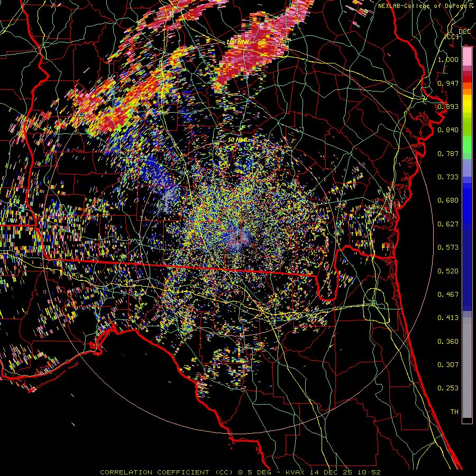This screenshot has height=476, width=476.
Task: Click the 0.947 legend value
Action: (x=448, y=83)
